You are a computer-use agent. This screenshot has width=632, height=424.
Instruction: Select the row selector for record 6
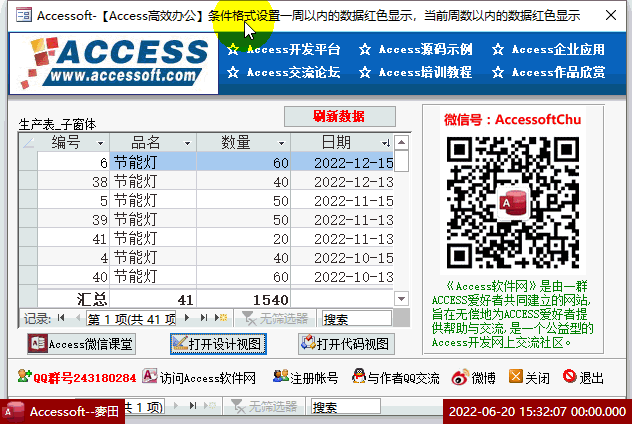pos(28,162)
